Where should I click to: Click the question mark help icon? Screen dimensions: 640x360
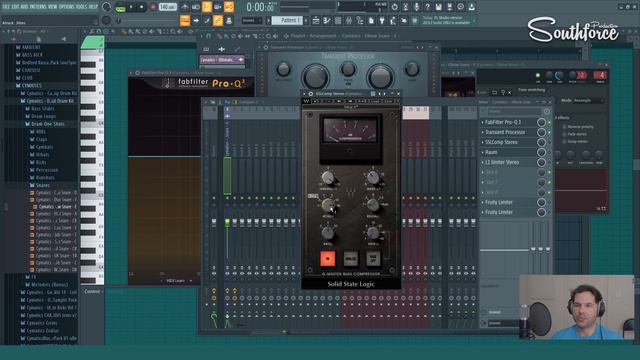(427, 7)
